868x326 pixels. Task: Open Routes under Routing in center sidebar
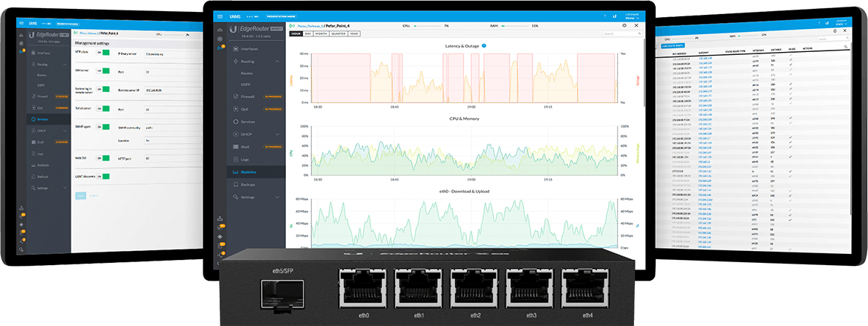[x=246, y=73]
